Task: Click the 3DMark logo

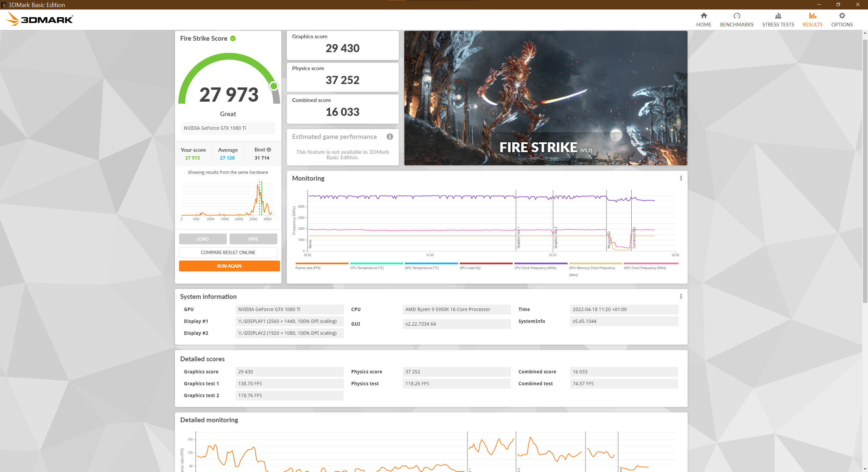Action: (40, 19)
